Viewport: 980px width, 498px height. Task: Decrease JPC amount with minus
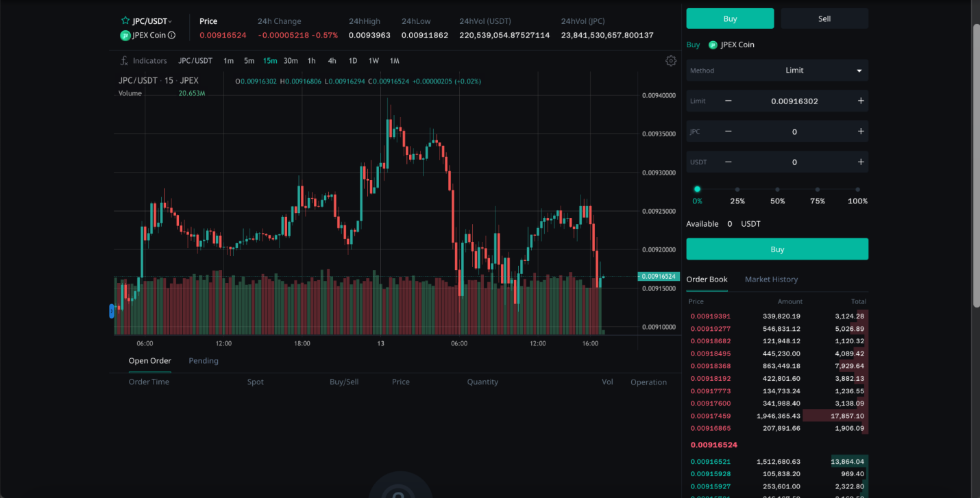pos(728,132)
